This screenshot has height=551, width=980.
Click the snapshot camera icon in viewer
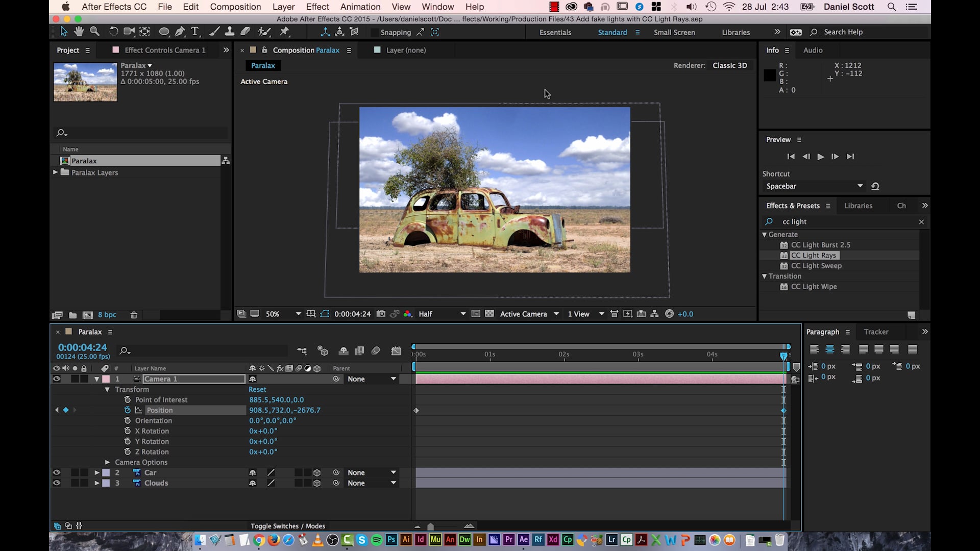381,314
